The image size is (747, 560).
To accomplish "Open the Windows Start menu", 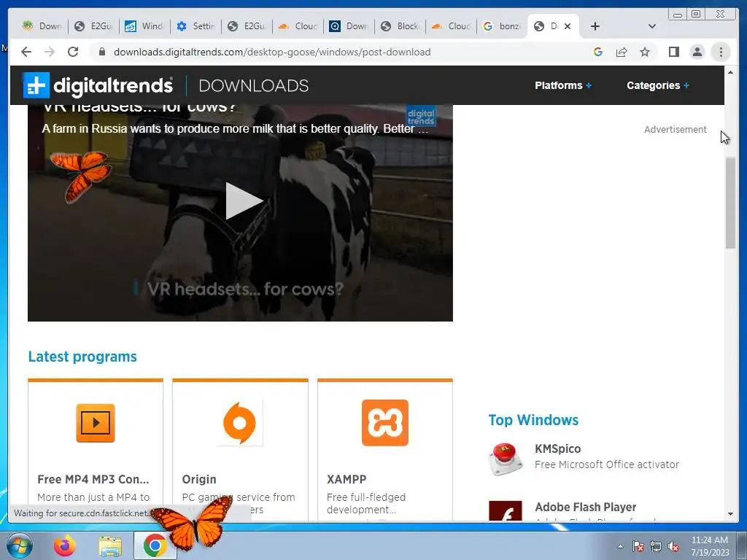I will coord(19,545).
